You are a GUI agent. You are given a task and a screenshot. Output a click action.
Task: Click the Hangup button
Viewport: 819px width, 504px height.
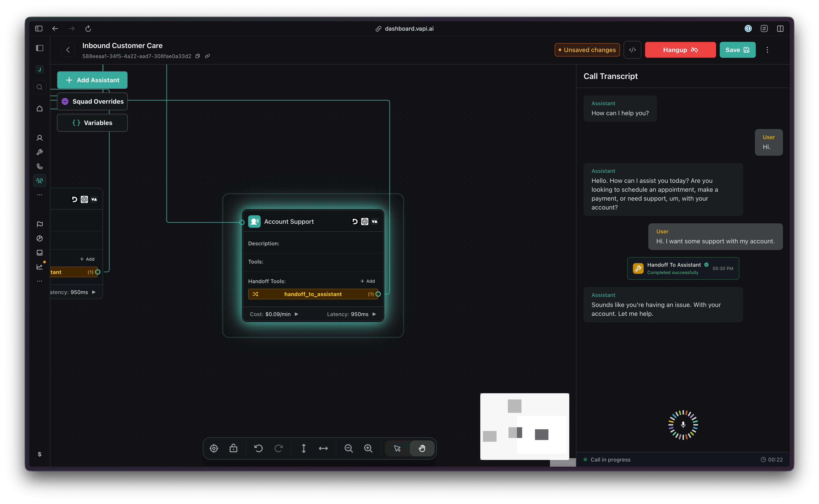[x=680, y=50]
